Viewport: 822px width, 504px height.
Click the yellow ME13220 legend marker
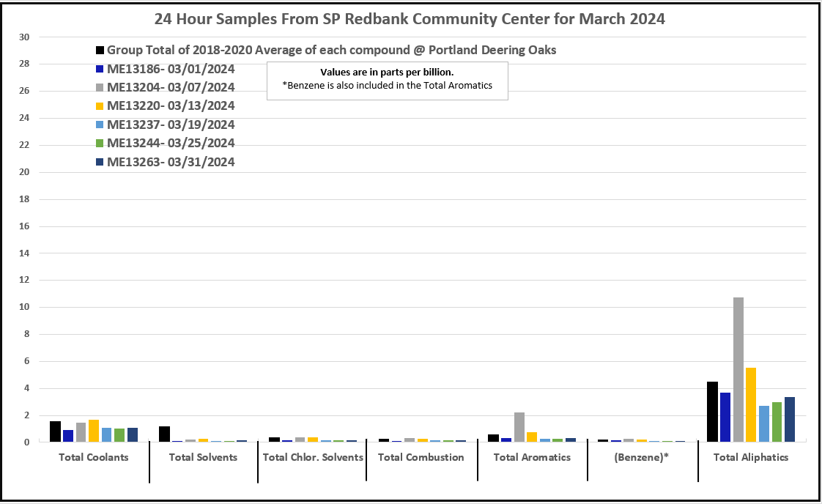[99, 106]
